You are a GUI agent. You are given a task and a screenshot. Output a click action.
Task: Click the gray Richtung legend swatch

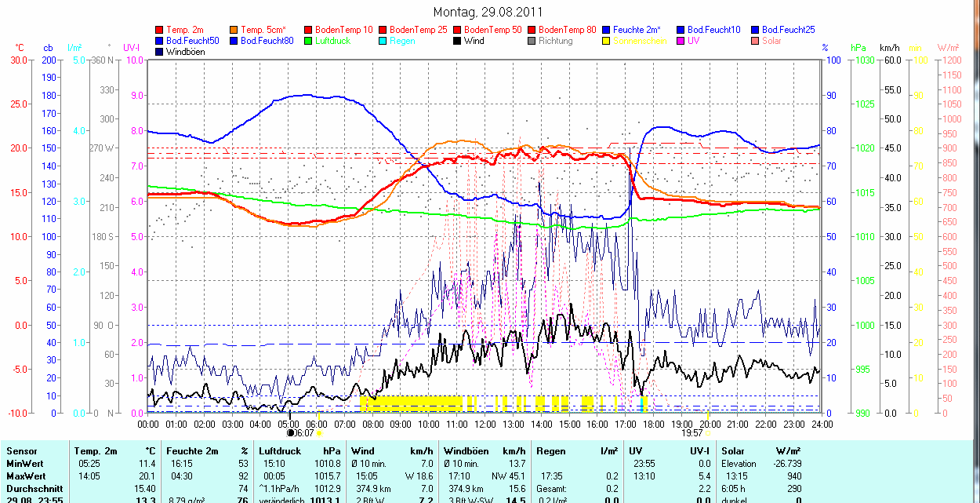(532, 41)
